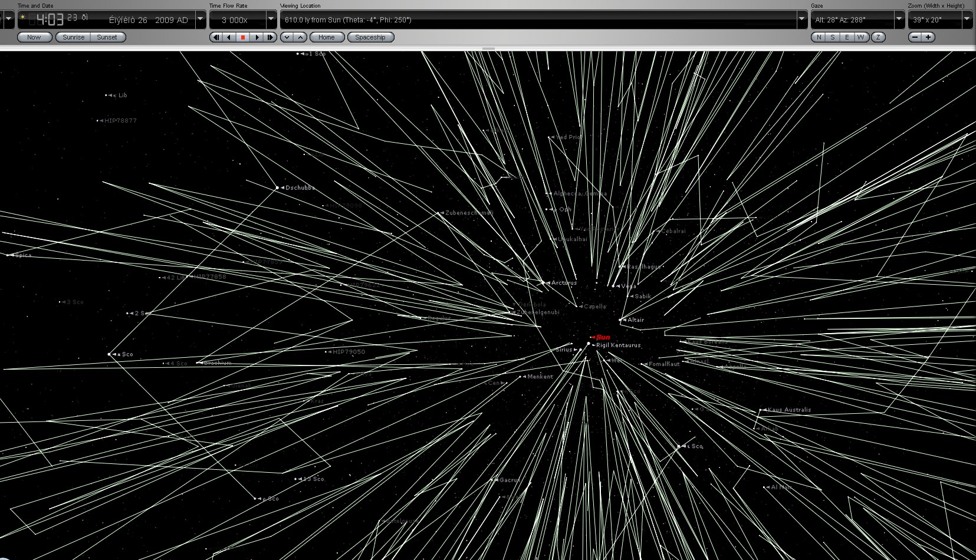The height and width of the screenshot is (560, 976).
Task: Click the Alt 28° Az 288° gaze field
Action: point(853,19)
